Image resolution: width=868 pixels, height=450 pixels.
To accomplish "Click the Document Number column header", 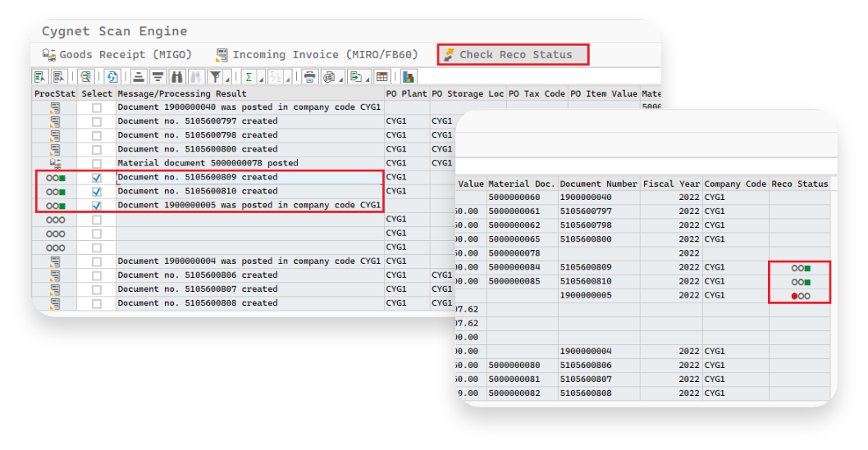I will [x=599, y=184].
